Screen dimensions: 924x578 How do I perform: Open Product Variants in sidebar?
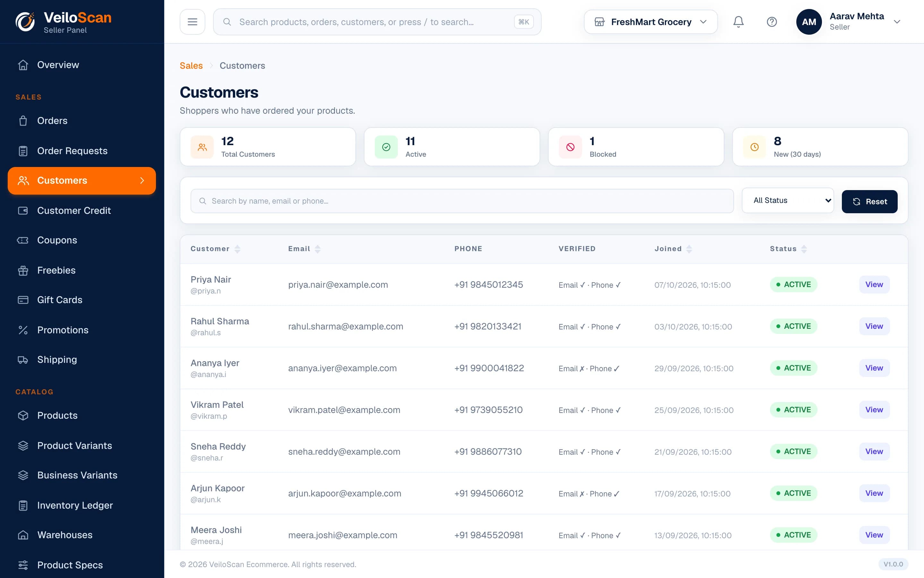click(x=82, y=446)
